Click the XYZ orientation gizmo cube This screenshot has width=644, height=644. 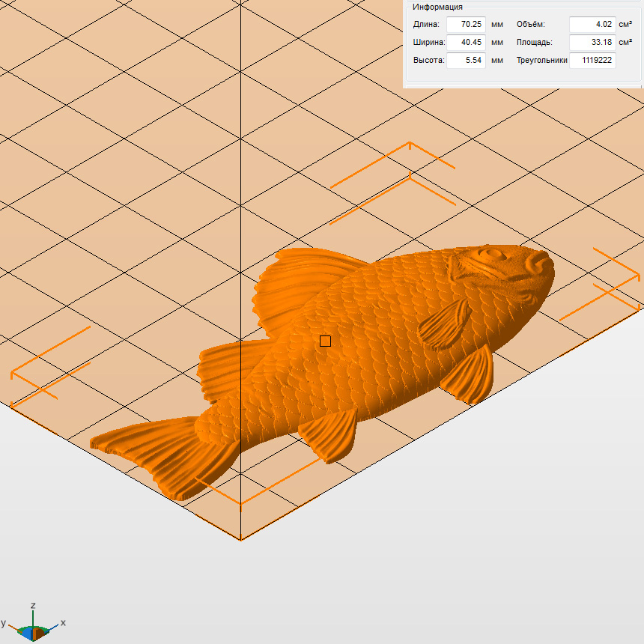(33, 631)
